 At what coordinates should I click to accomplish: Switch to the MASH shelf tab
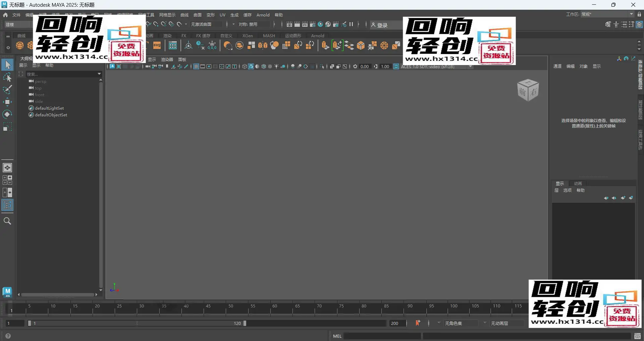(x=269, y=36)
